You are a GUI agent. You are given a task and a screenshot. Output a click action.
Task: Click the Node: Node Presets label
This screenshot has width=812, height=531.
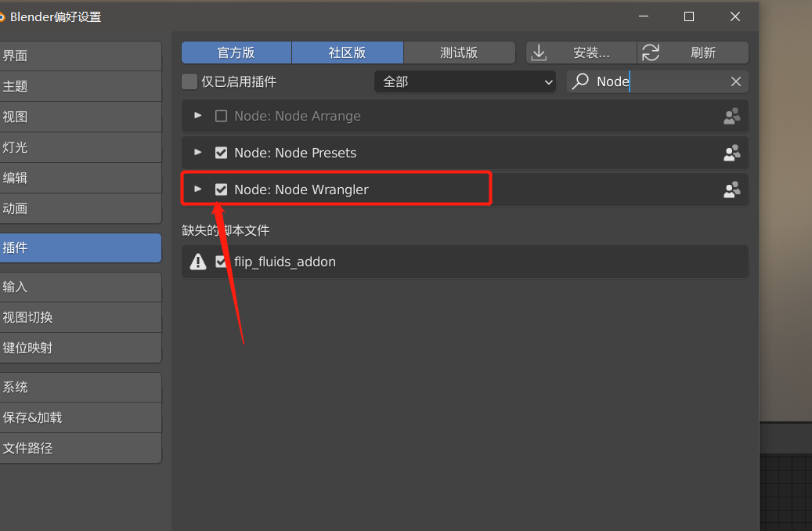pos(295,153)
